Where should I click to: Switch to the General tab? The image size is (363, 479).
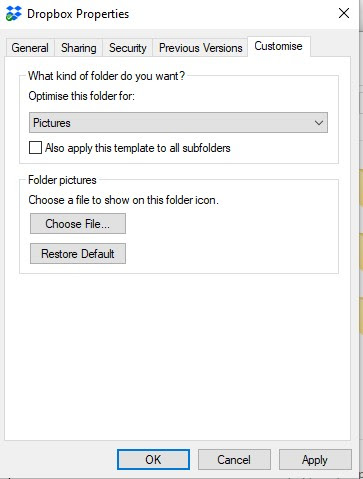(x=30, y=48)
